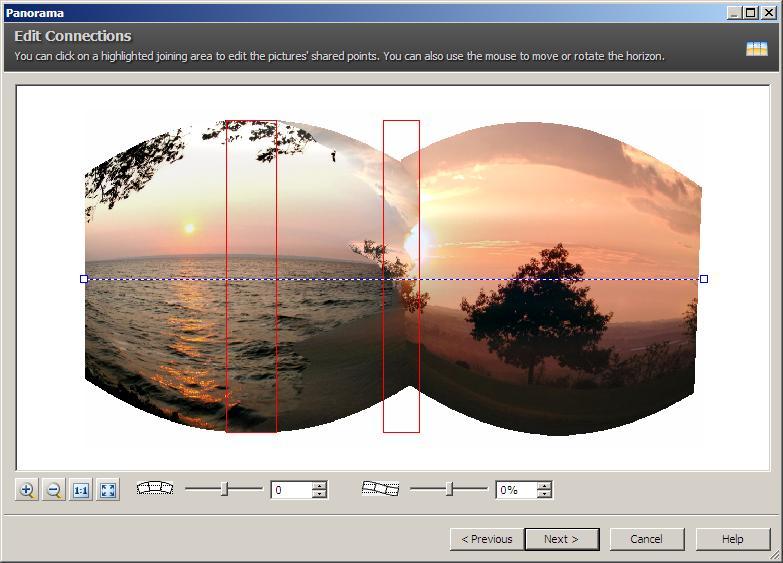
Task: Click the curvature value field showing 0
Action: [x=292, y=490]
